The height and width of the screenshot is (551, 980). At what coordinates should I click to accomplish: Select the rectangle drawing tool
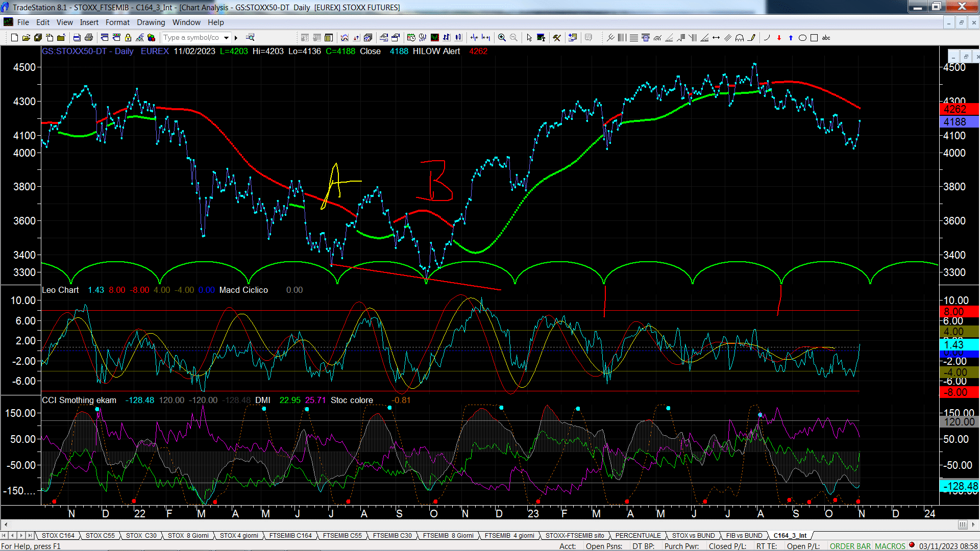pos(814,38)
